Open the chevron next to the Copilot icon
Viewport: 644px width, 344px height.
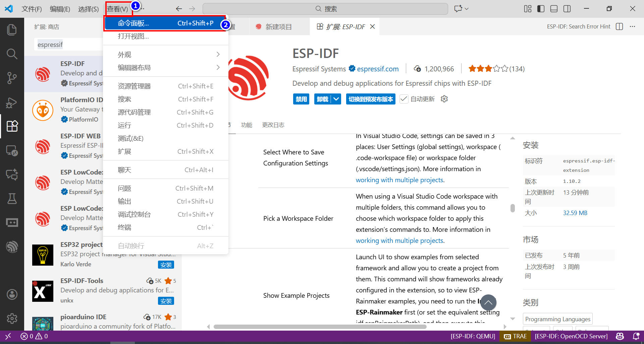point(467,9)
